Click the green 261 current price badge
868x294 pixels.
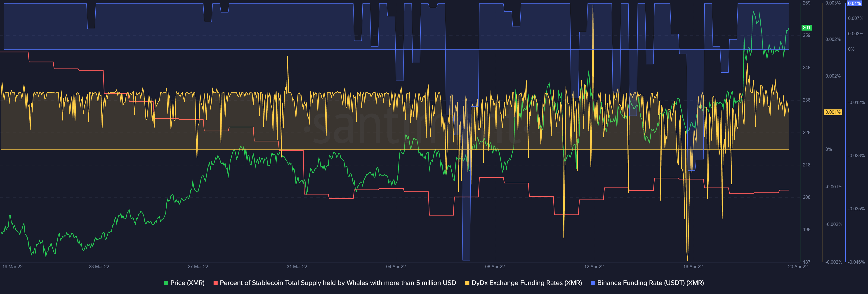[806, 28]
